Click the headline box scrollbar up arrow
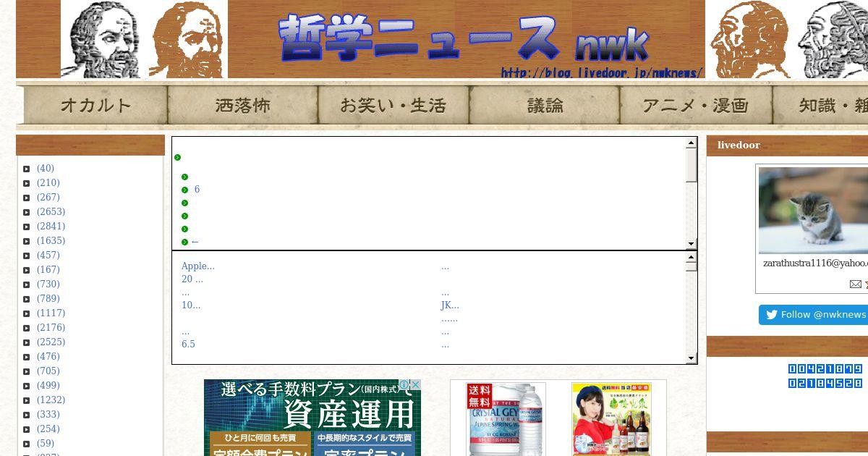868x456 pixels. pyautogui.click(x=692, y=257)
